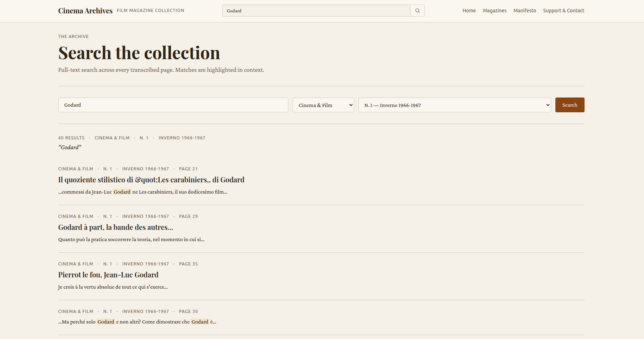The image size is (644, 339).
Task: Go to the Home page
Action: [x=469, y=11]
